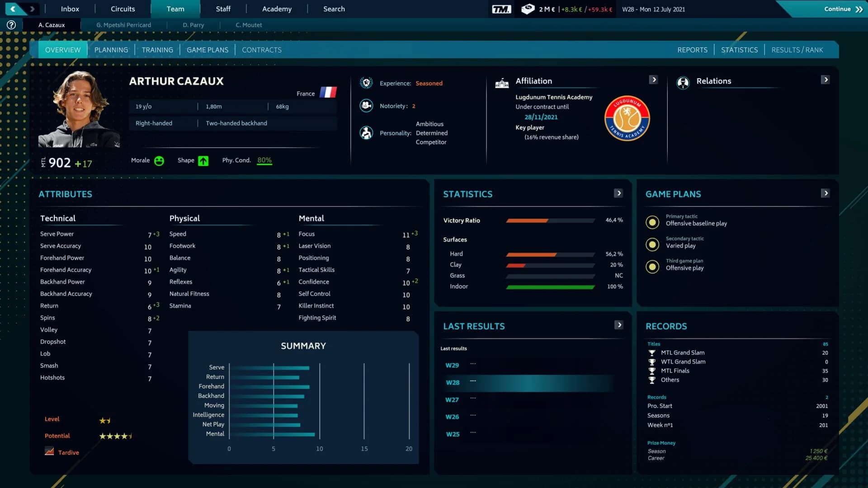868x488 pixels.
Task: Select the W28 row in Last Results
Action: point(520,382)
